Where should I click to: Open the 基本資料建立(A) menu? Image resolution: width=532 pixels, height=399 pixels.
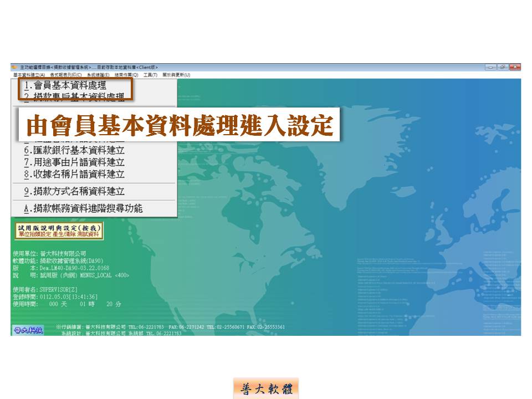pos(29,75)
